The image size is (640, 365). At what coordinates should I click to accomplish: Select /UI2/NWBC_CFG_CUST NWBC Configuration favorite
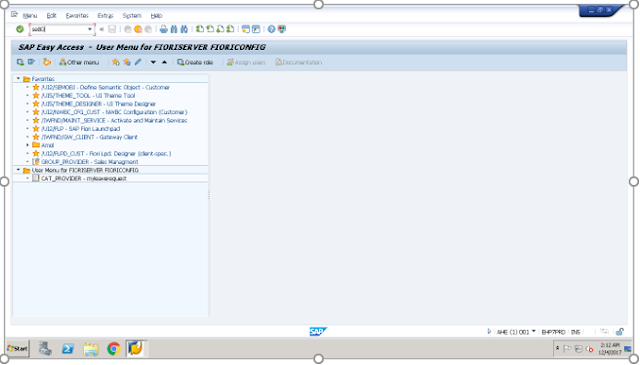point(114,112)
